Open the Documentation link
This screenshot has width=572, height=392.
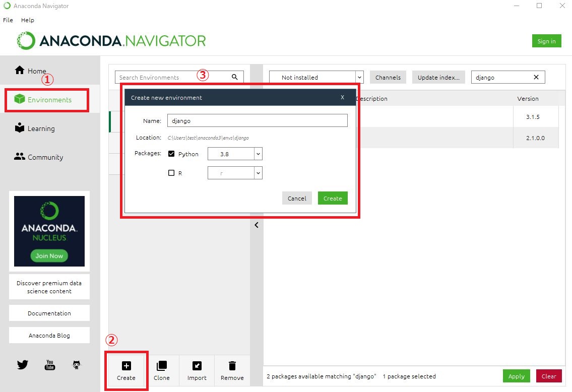(49, 313)
